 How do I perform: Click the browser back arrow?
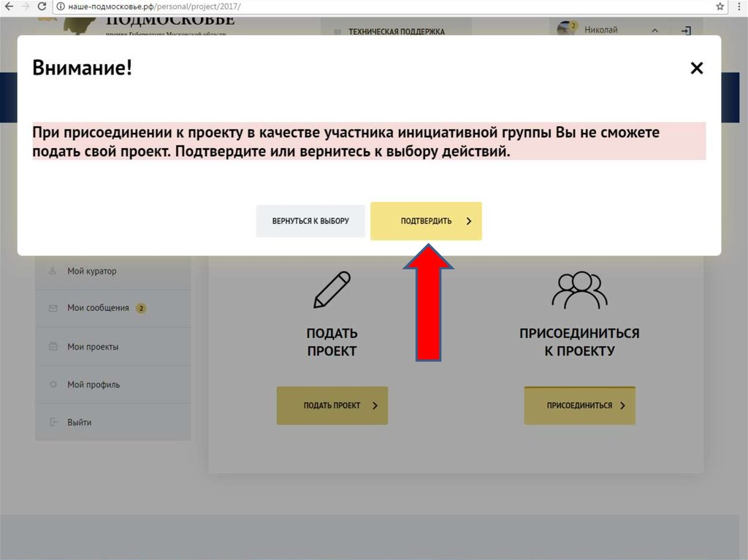tap(9, 7)
